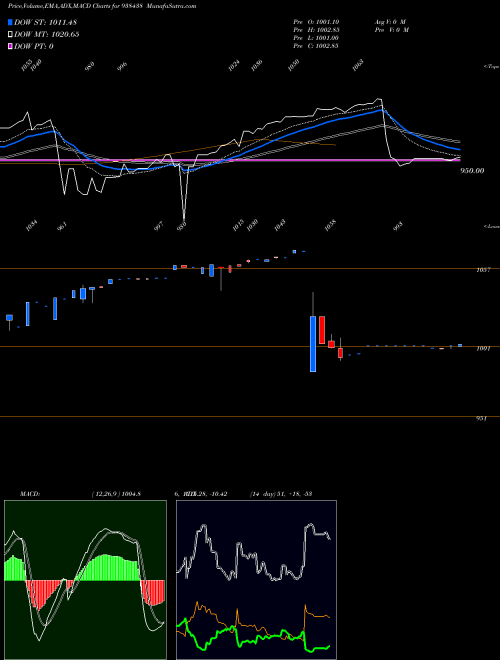Click the blue DOW ST legend swatch
The width and height of the screenshot is (500, 660).
[x=10, y=22]
